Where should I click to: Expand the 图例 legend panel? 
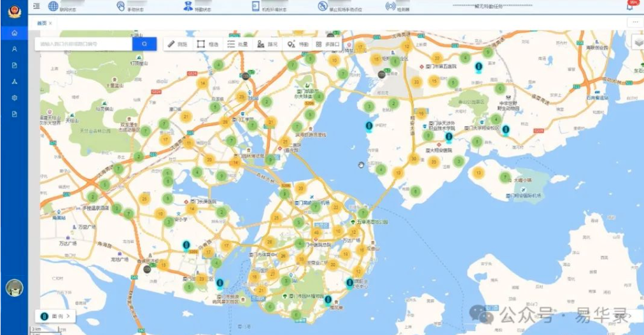55,316
